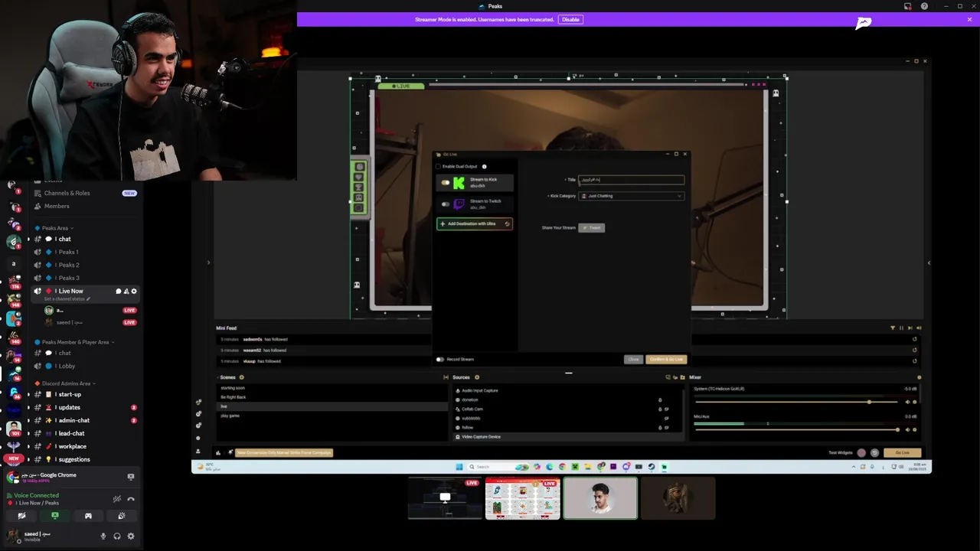The width and height of the screenshot is (980, 551).
Task: Deafen with the Discord headphones icon
Action: pos(117,536)
